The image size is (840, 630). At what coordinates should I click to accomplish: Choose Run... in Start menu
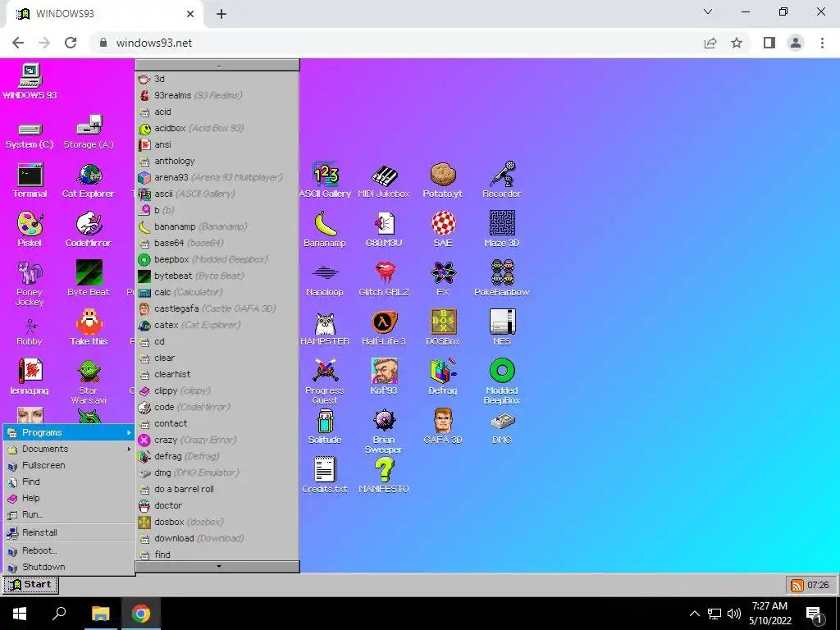69,514
